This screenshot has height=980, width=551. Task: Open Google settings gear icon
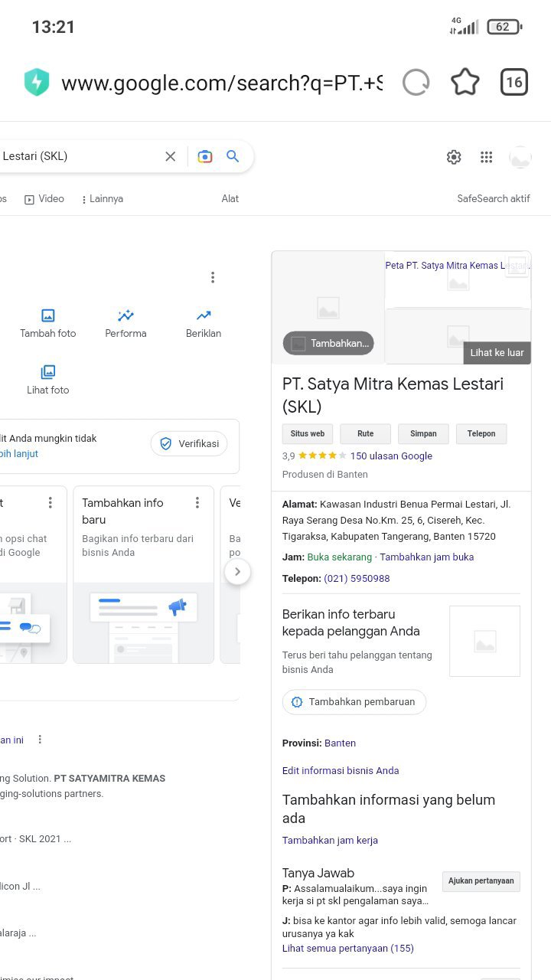click(454, 157)
